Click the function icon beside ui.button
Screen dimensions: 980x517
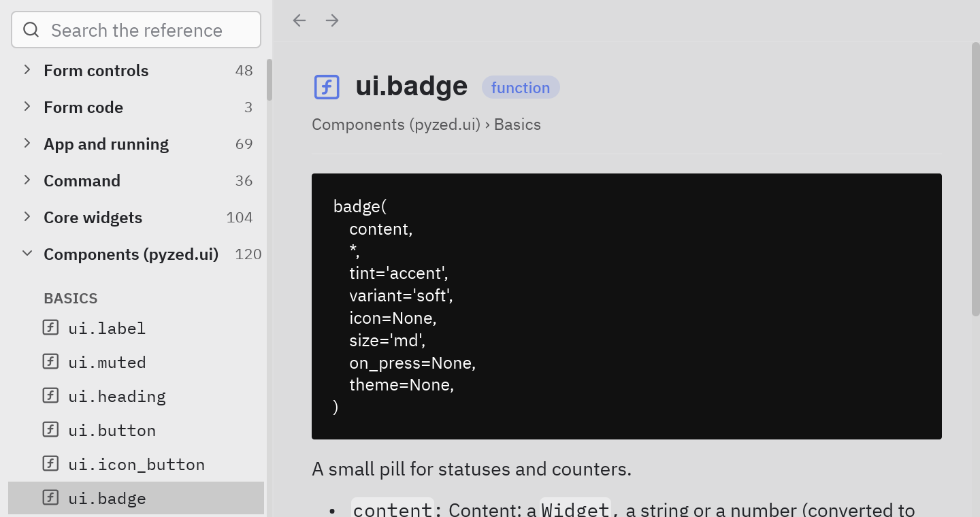[50, 429]
